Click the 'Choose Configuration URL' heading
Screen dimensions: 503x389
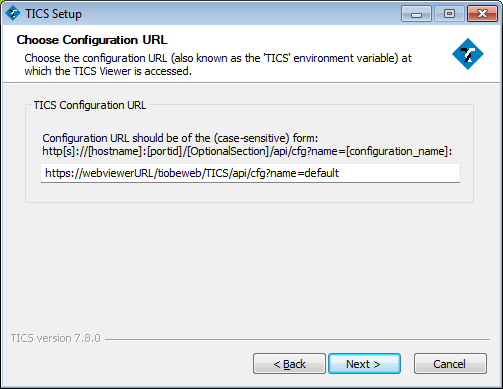[x=92, y=40]
